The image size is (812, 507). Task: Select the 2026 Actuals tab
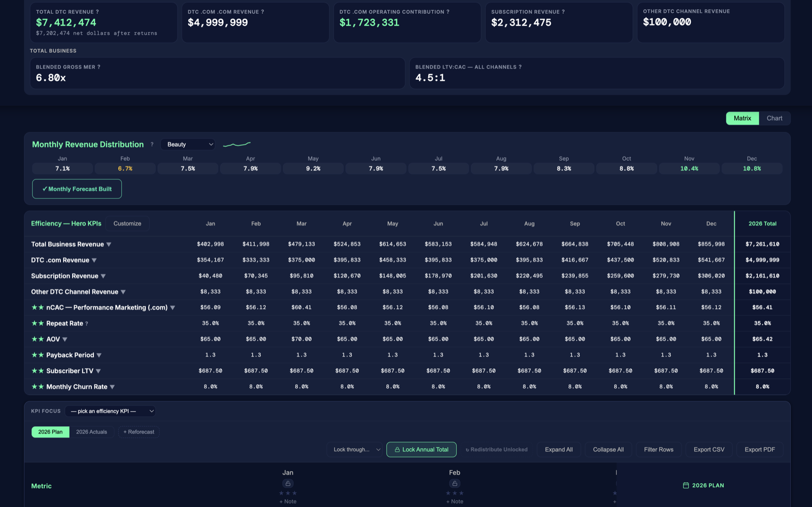click(91, 432)
